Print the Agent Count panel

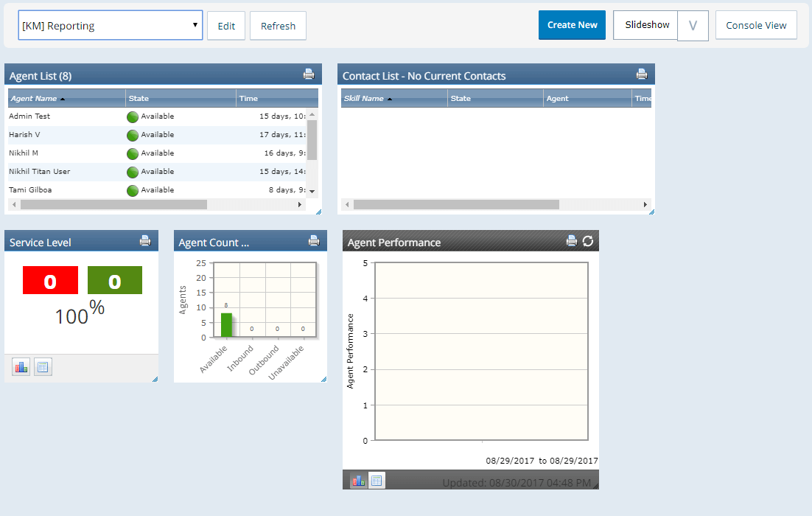[313, 240]
